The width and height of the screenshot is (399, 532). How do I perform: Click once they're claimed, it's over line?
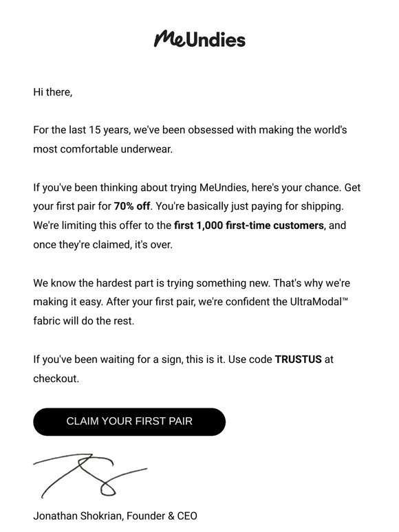click(x=103, y=245)
